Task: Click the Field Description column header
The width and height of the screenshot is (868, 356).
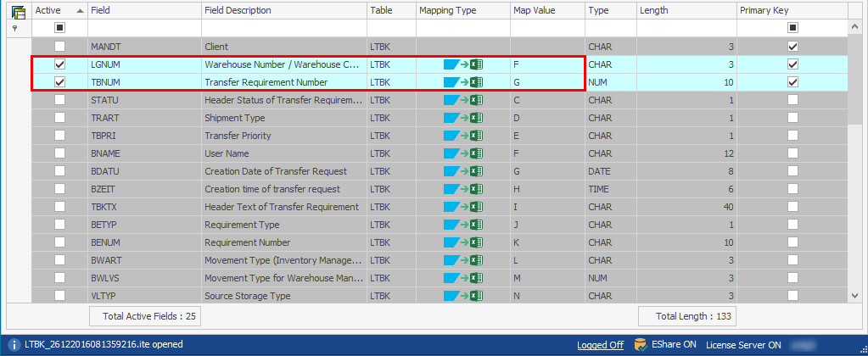Action: click(238, 11)
